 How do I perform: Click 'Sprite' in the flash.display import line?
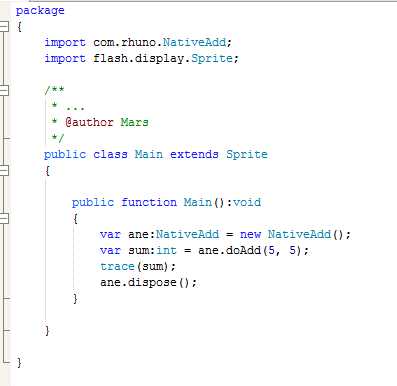[212, 58]
